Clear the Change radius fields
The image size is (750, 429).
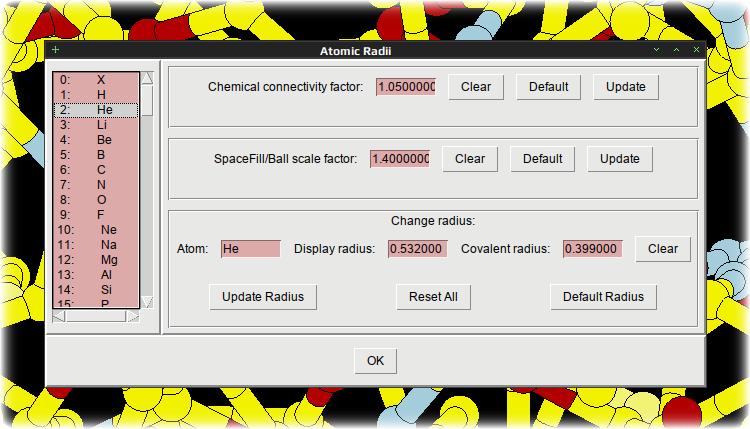tap(663, 249)
